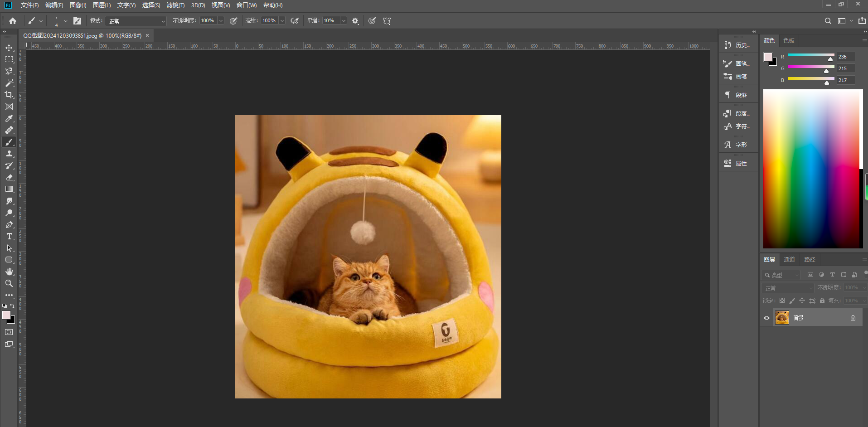Screen dimensions: 868x427
Task: Select the Smudge tool
Action: (x=9, y=201)
